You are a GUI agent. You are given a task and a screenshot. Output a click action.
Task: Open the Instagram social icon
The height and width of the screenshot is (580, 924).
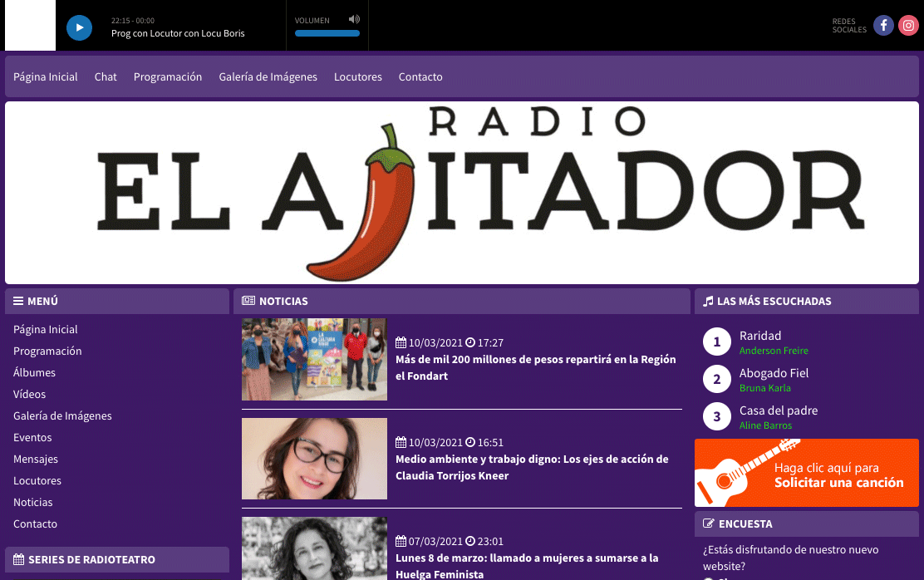click(908, 26)
